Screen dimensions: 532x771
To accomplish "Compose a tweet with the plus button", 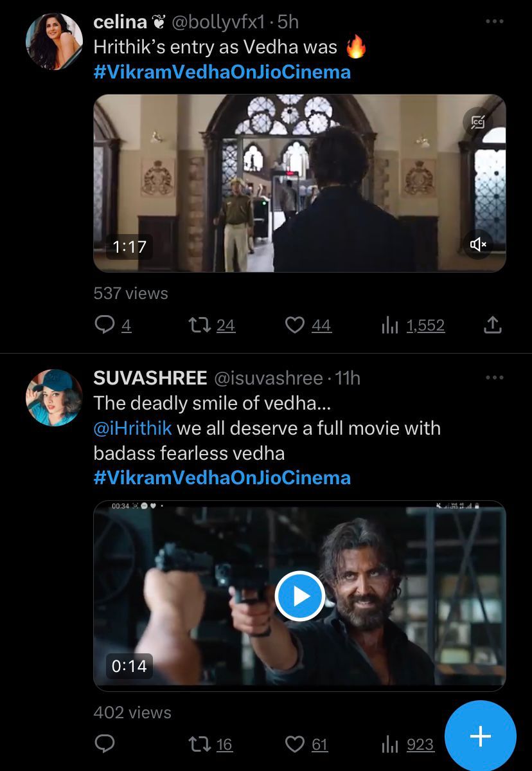I will click(x=480, y=736).
